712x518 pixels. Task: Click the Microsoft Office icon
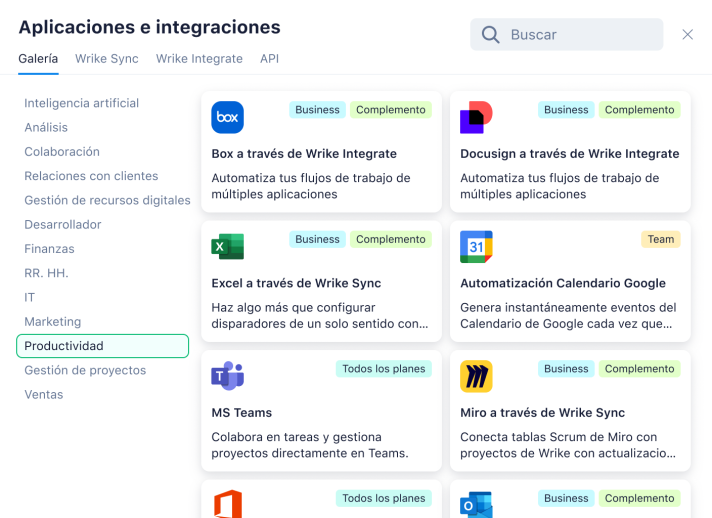(227, 503)
